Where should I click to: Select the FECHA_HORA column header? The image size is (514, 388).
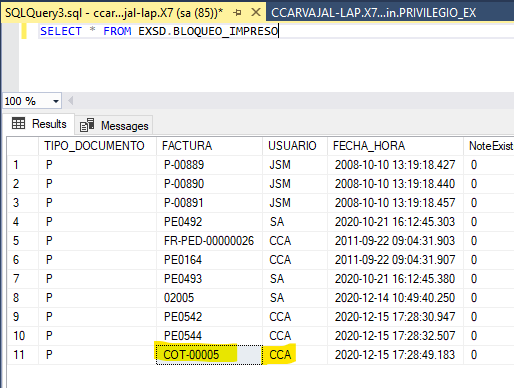[x=395, y=146]
